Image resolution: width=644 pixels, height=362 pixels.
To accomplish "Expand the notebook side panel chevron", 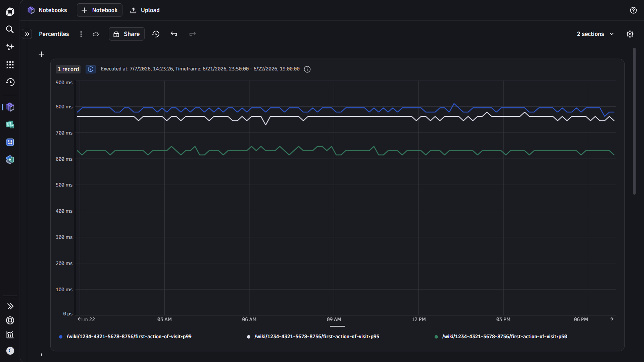I will pyautogui.click(x=27, y=34).
